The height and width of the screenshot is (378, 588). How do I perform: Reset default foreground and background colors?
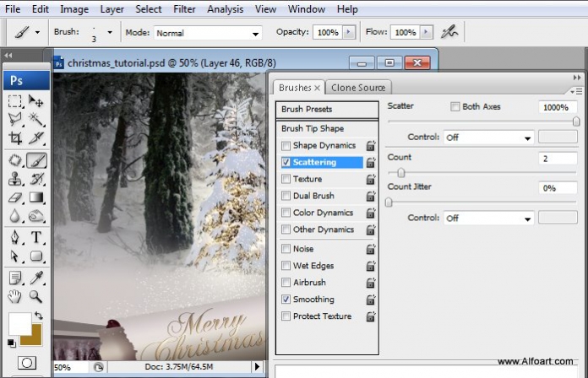pyautogui.click(x=12, y=343)
